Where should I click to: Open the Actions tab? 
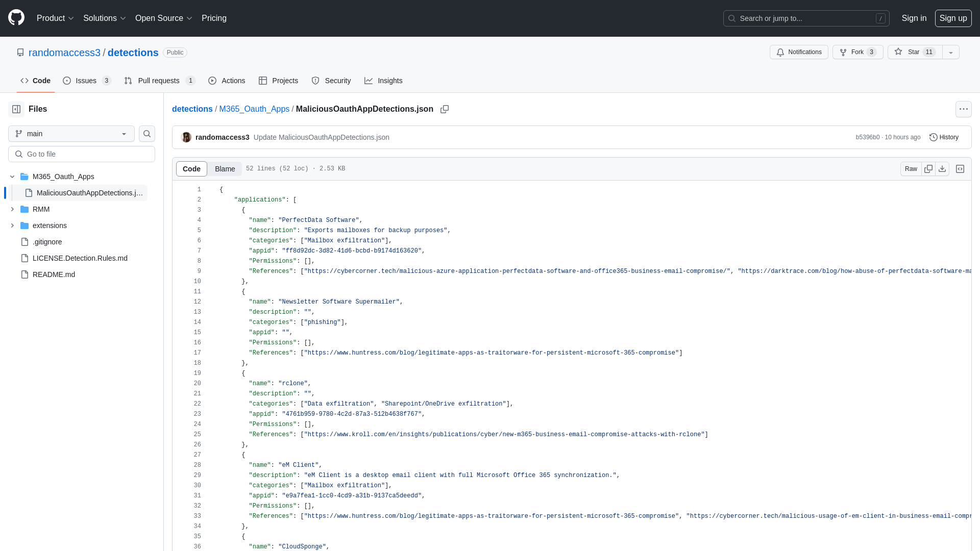pos(227,81)
